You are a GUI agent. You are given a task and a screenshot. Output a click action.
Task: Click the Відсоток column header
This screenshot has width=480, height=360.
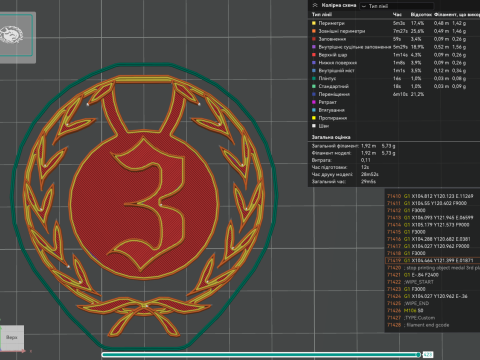421,14
